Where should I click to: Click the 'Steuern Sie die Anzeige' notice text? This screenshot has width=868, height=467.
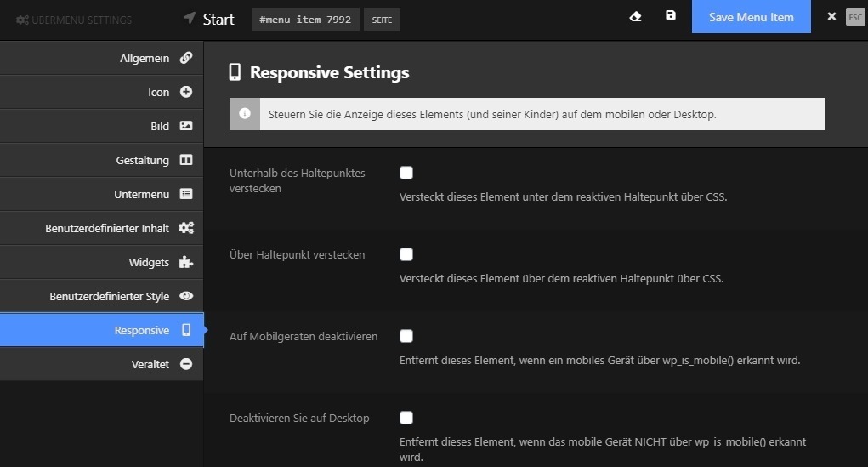pos(492,115)
